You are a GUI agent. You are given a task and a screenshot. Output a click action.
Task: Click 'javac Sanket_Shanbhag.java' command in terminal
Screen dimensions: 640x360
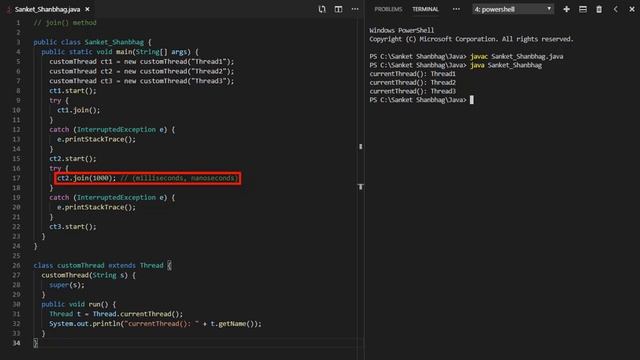pos(517,56)
